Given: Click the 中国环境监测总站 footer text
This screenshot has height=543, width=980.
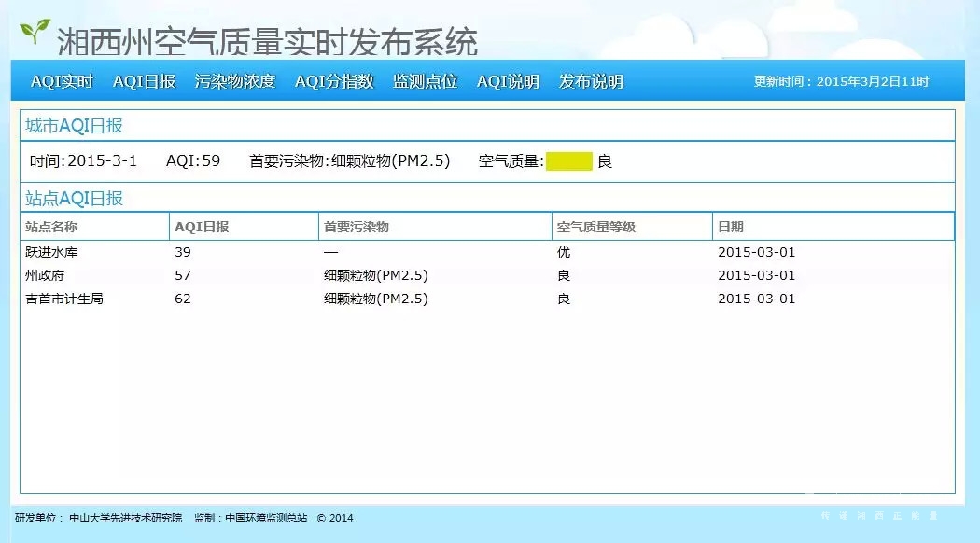Looking at the screenshot, I should point(266,518).
